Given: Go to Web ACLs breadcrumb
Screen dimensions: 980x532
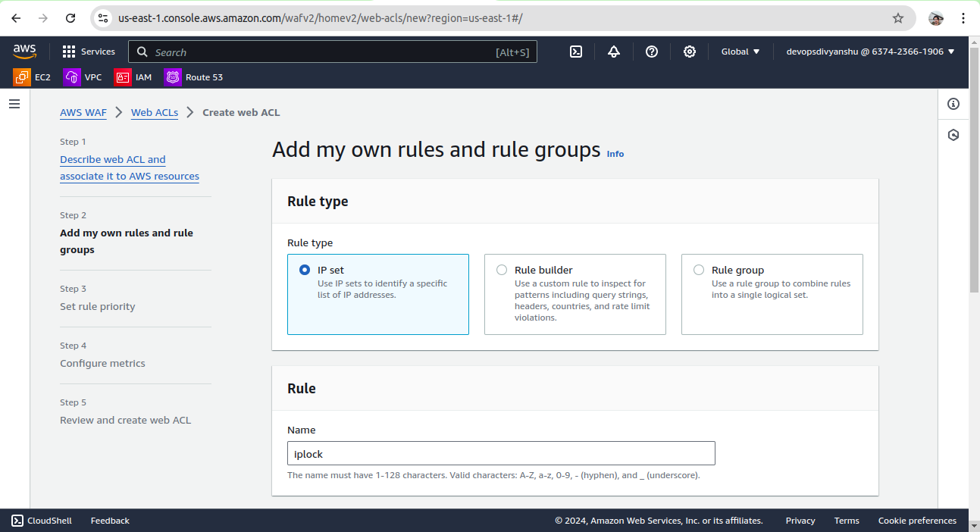Looking at the screenshot, I should click(x=155, y=112).
